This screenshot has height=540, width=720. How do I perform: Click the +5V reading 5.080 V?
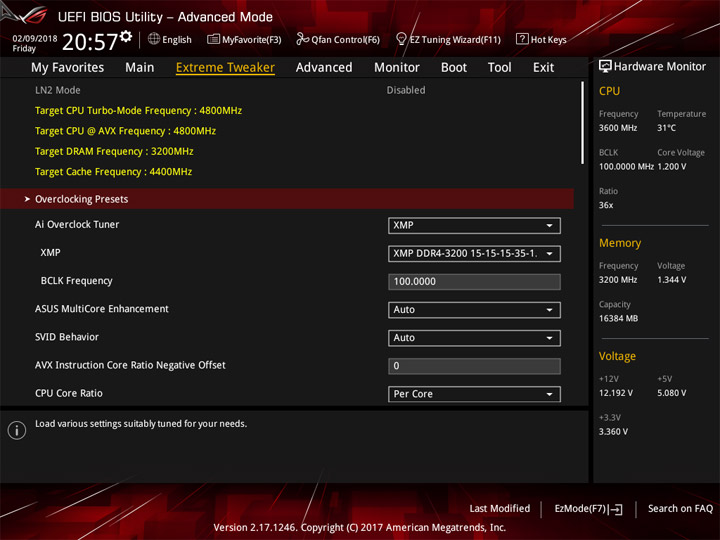point(672,394)
